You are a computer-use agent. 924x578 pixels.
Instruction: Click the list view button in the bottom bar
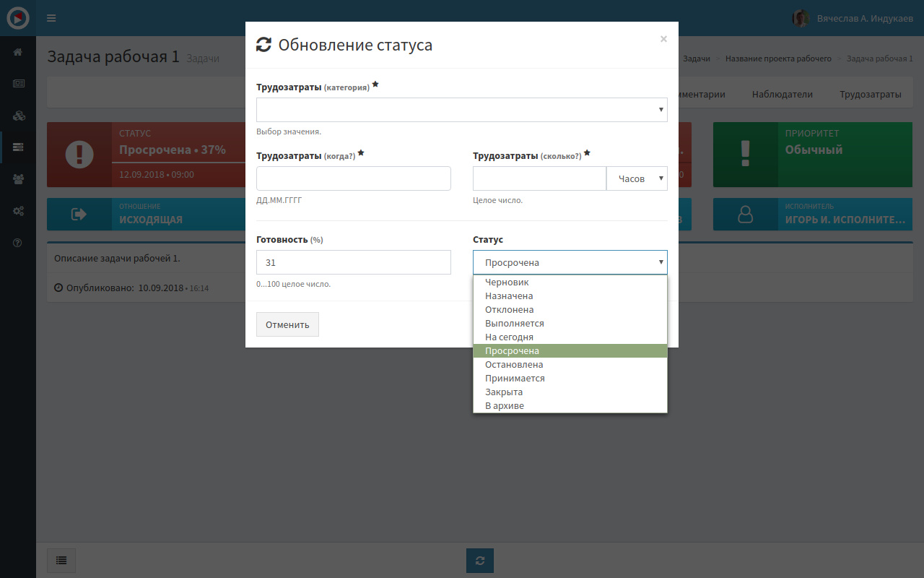pyautogui.click(x=61, y=560)
